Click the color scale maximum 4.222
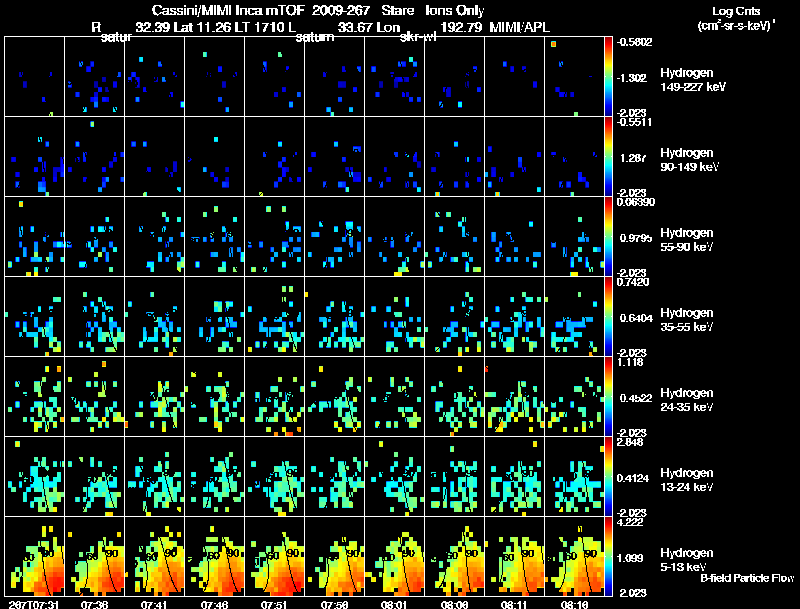 [x=630, y=523]
